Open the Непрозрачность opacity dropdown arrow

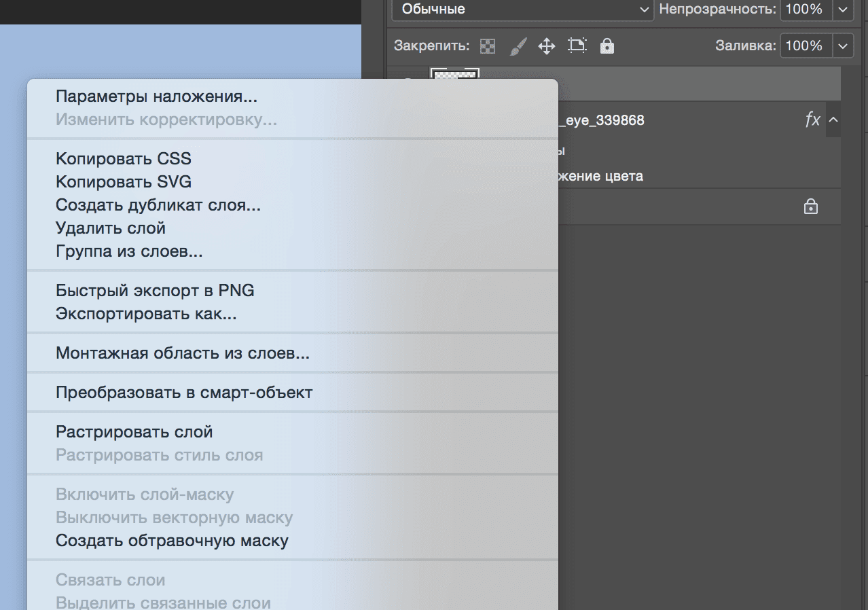click(x=843, y=10)
